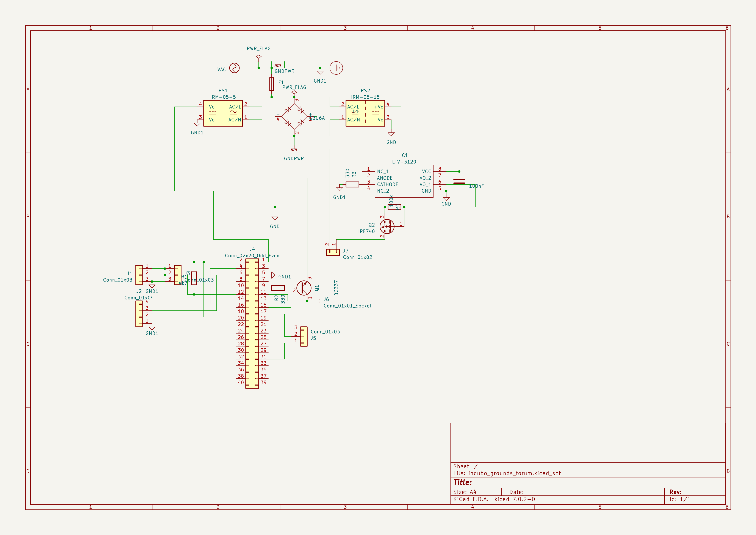The image size is (756, 535).
Task: Click the Q2 IRF740 MOSFET symbol
Action: pos(387,226)
